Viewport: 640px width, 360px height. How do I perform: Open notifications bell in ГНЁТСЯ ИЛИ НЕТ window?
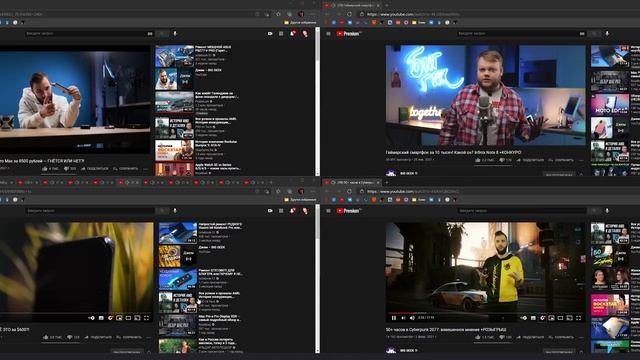[293, 33]
